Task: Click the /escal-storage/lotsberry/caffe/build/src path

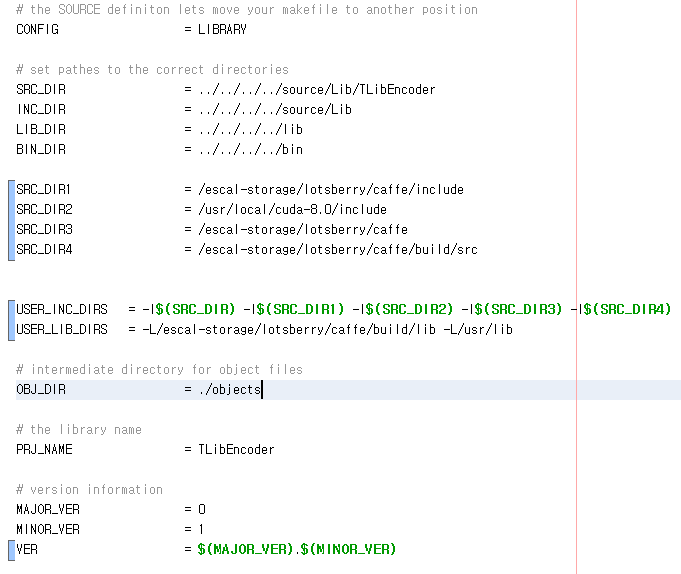Action: coord(338,249)
